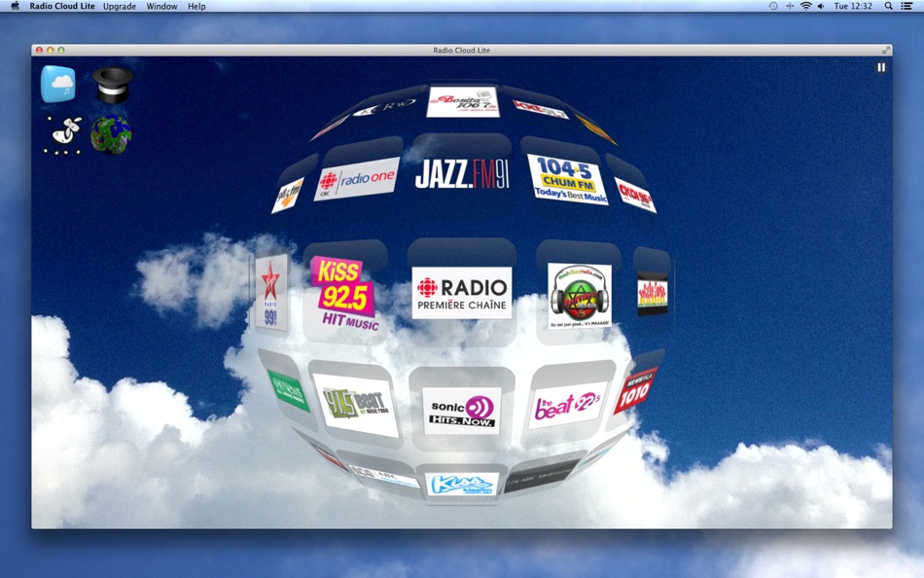Play the Virgin Radio 99.9 tile
924x578 pixels.
pyautogui.click(x=271, y=293)
